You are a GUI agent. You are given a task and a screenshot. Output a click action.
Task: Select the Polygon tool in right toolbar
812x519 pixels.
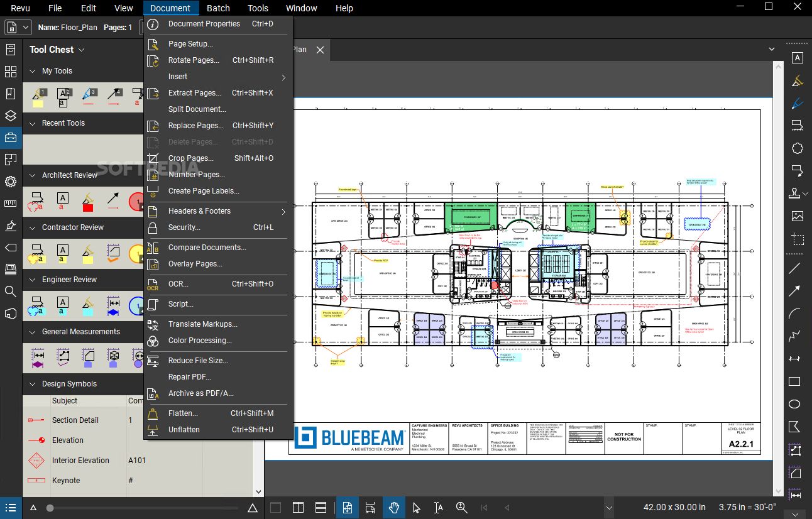pyautogui.click(x=794, y=427)
